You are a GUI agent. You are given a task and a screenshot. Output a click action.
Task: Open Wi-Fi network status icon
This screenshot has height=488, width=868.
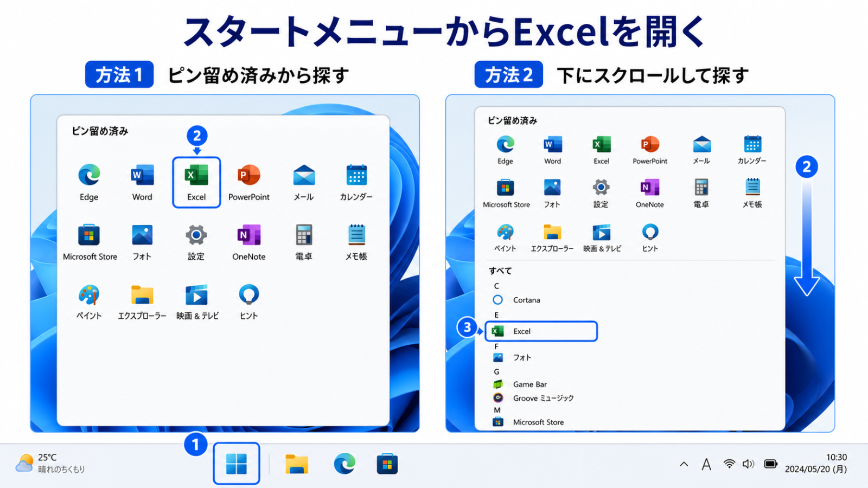tap(729, 464)
